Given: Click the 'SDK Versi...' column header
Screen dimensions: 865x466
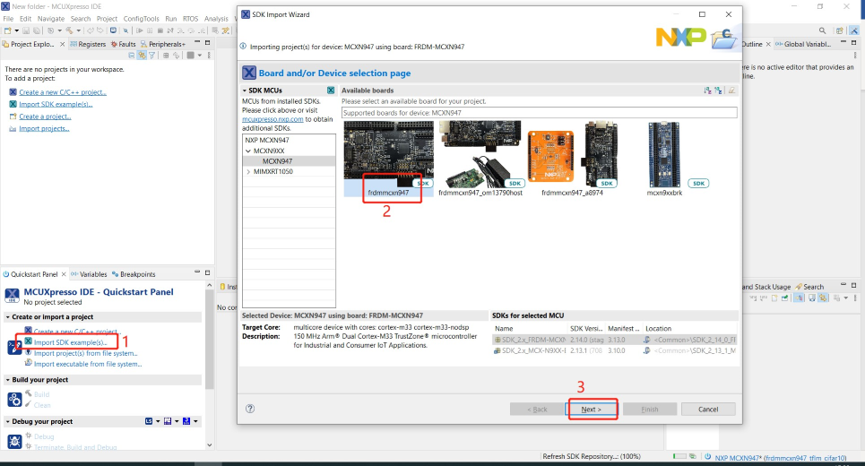Looking at the screenshot, I should click(x=586, y=329).
